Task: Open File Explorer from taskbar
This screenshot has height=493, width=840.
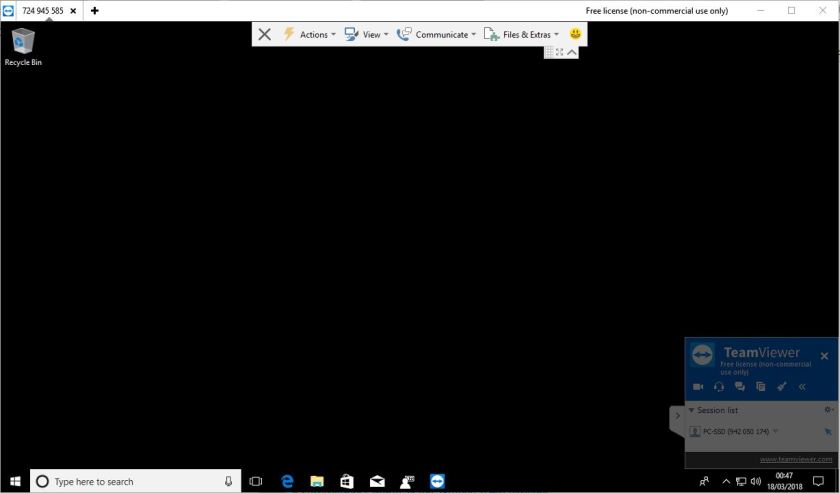Action: [x=317, y=481]
